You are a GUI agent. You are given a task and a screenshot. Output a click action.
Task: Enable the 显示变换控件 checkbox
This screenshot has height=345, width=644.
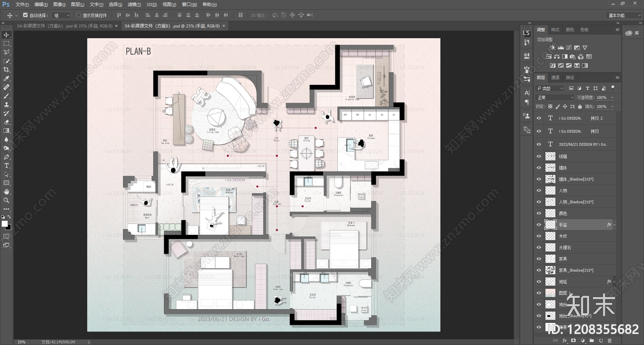(78, 15)
